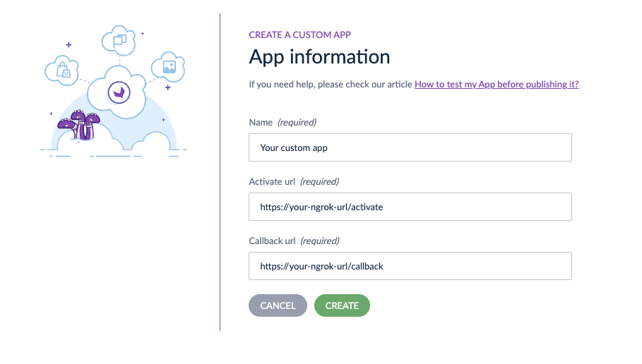The width and height of the screenshot is (642, 364).
Task: Open the 'How to test my App' article link
Action: click(497, 85)
